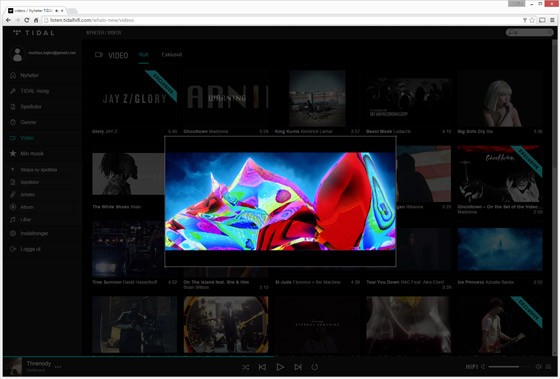Open Nyheter in the sidebar
Screen dimensions: 560x379
tap(29, 75)
